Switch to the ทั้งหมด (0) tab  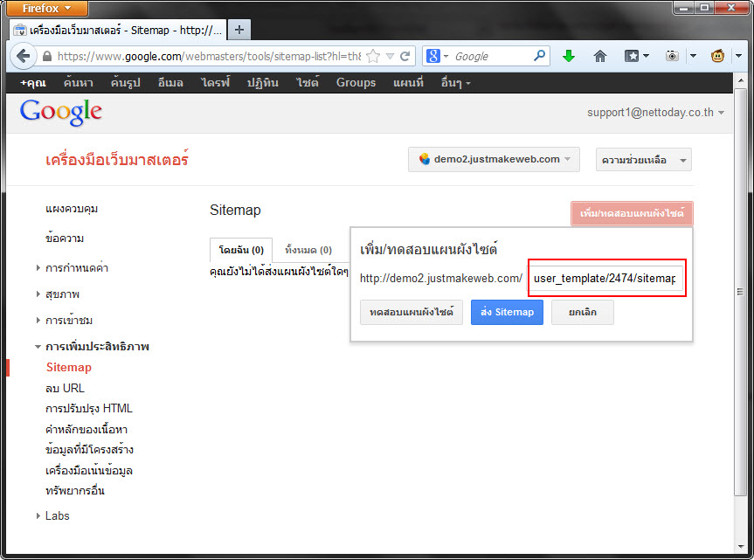coord(308,250)
